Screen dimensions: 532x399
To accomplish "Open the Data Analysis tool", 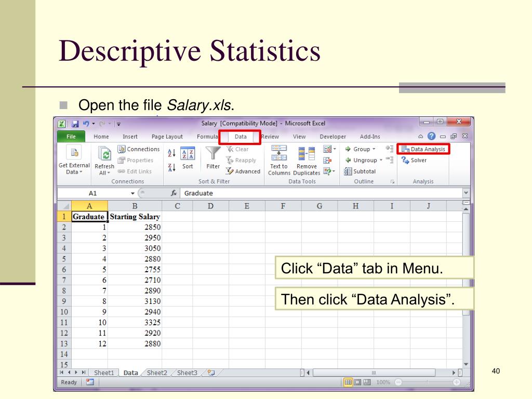I will pyautogui.click(x=423, y=149).
